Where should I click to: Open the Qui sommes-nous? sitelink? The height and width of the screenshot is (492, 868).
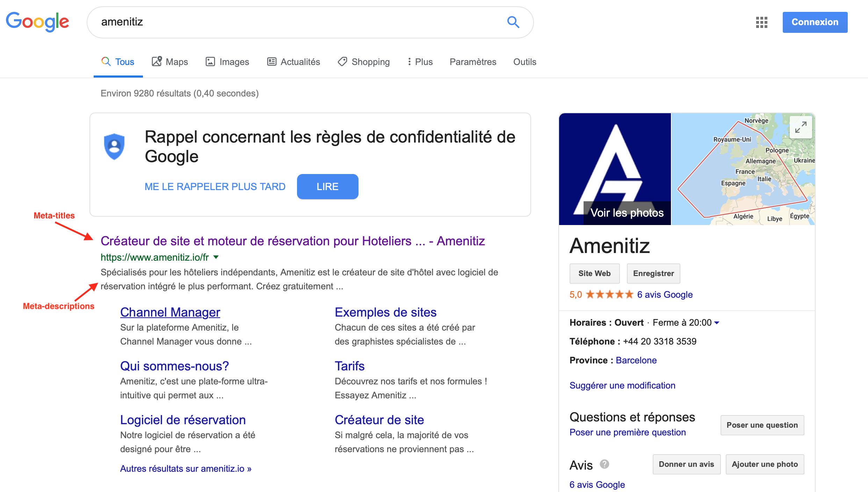coord(174,366)
